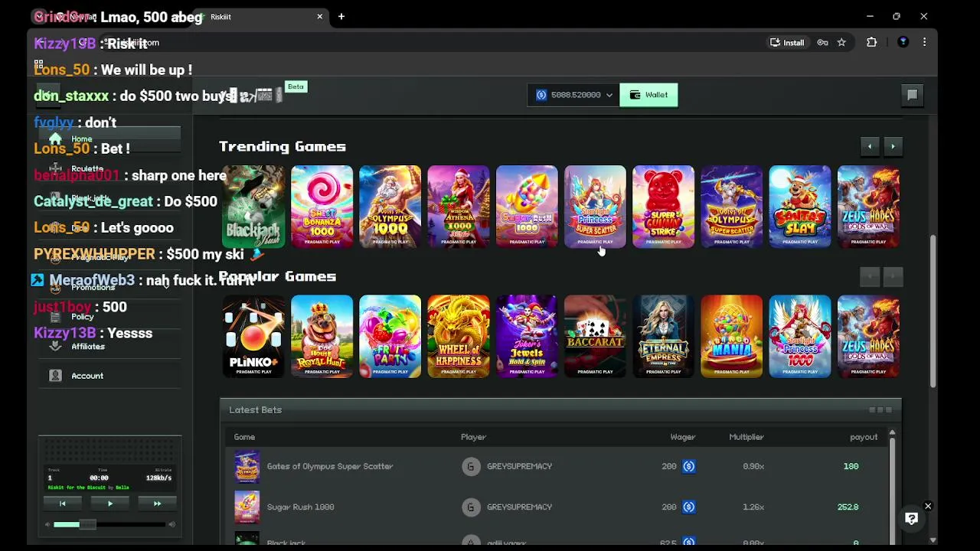This screenshot has height=551, width=980.
Task: Mute via the left speaker icon
Action: 47,524
